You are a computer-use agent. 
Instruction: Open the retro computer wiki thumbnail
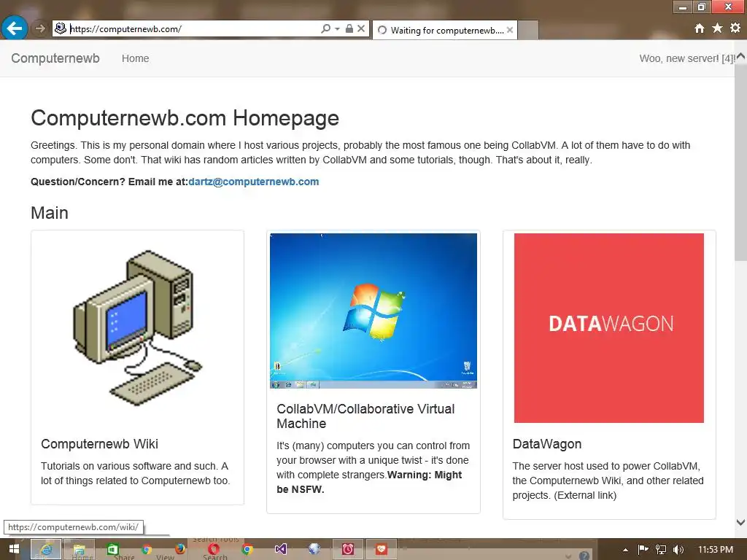click(138, 328)
